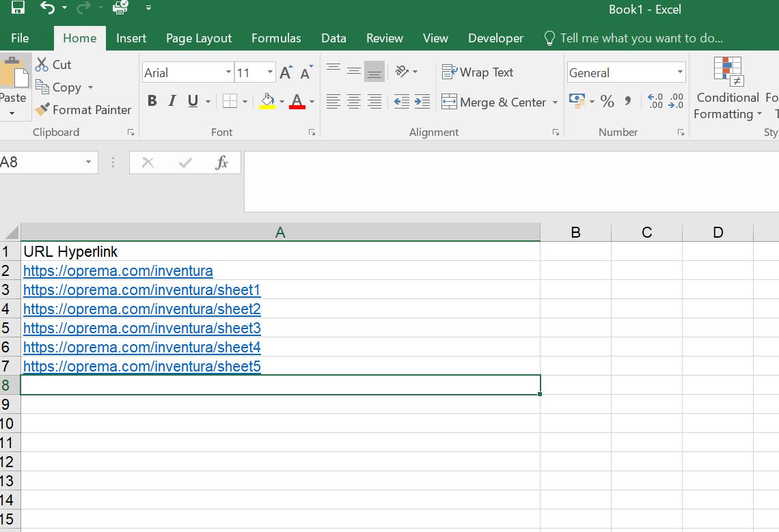Click the Paste clipboard icon
779x532 pixels.
click(15, 72)
